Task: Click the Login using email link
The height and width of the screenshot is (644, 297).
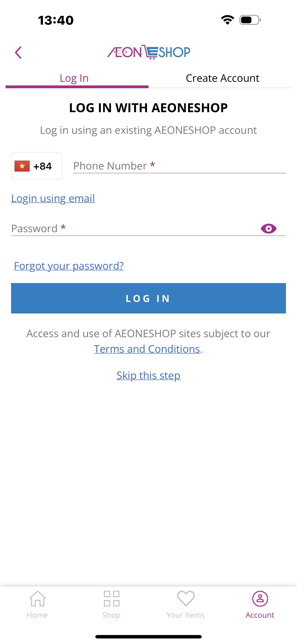Action: tap(53, 199)
